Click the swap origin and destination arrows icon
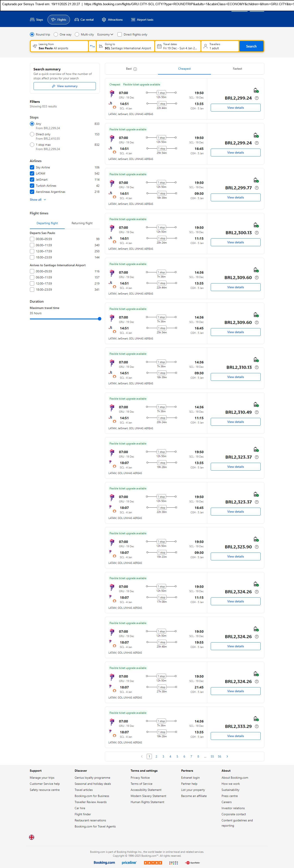The height and width of the screenshot is (868, 294). coord(92,46)
